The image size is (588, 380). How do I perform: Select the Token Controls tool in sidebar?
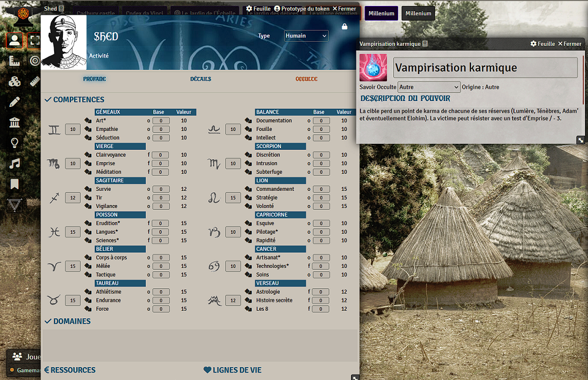[15, 41]
